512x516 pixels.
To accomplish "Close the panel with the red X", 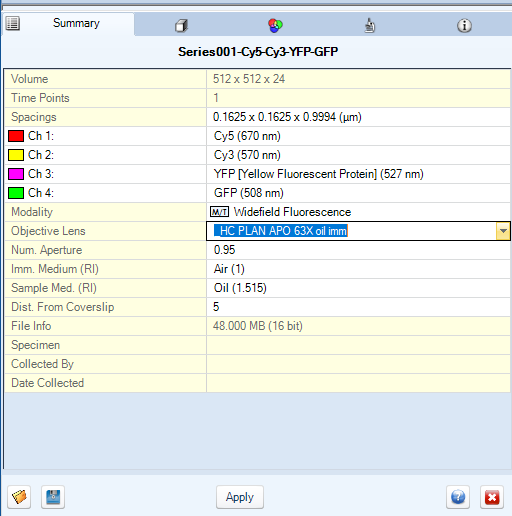I will coord(492,497).
